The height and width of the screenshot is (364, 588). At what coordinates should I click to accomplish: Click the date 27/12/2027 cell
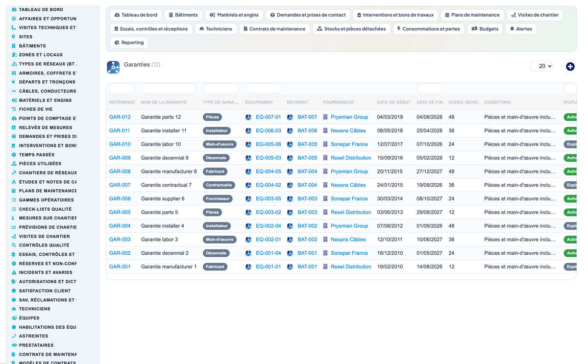point(429,171)
